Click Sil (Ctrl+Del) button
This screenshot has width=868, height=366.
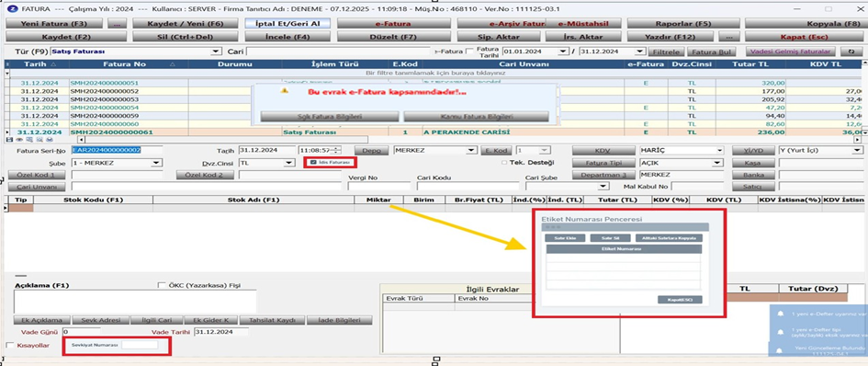pyautogui.click(x=186, y=37)
